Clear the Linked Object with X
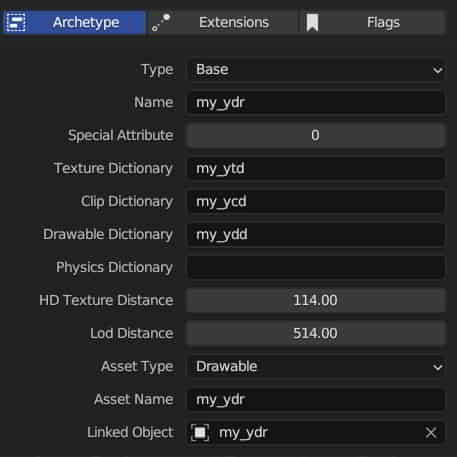The width and height of the screenshot is (457, 457). click(431, 433)
